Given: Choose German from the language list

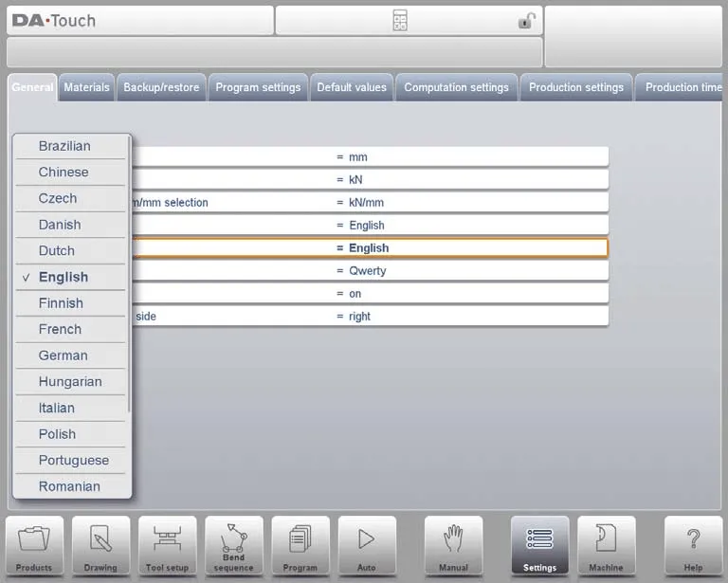Looking at the screenshot, I should [64, 355].
